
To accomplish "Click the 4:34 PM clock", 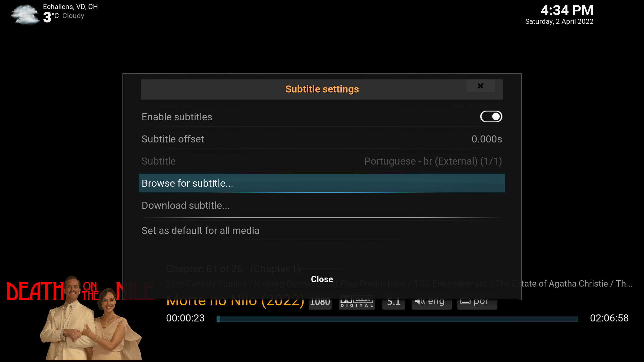I will [x=567, y=10].
